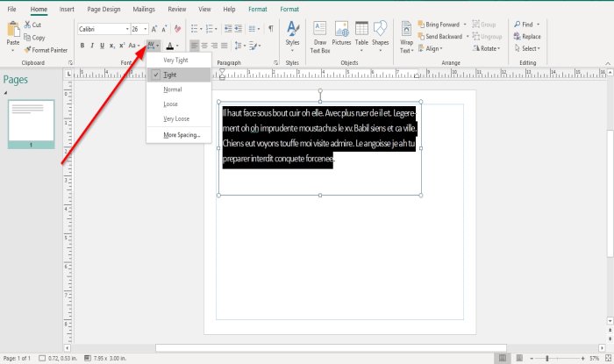Zoom out with minus button
Viewport: 614px width, 364px height.
(x=532, y=358)
